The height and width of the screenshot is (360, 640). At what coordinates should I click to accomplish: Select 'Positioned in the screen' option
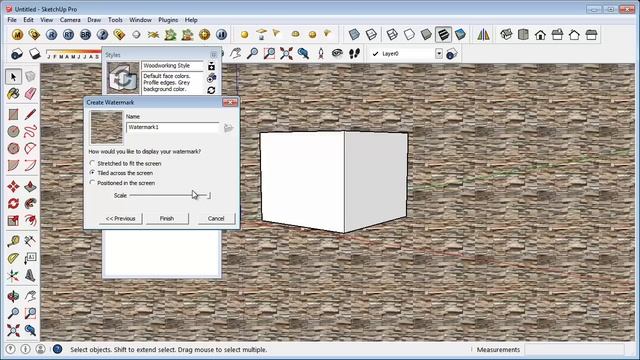pyautogui.click(x=122, y=183)
